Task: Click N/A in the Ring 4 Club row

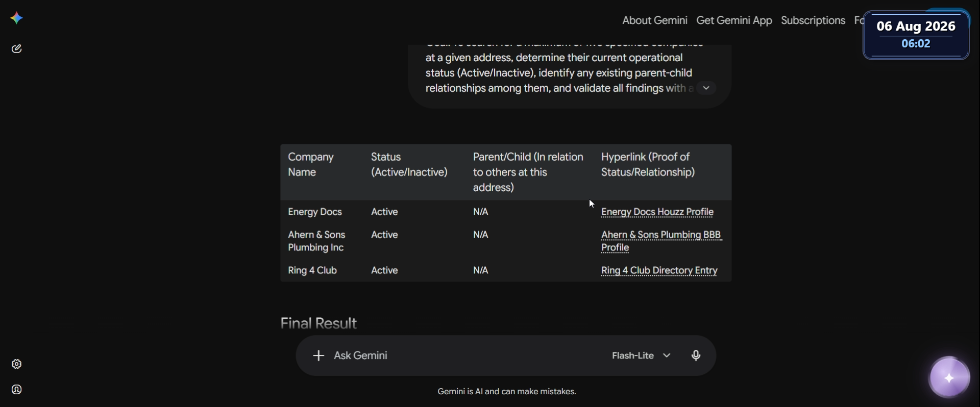Action: point(481,271)
